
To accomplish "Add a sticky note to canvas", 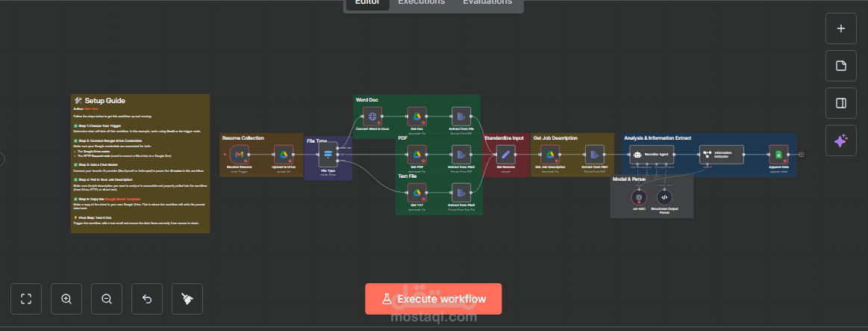I will point(841,66).
